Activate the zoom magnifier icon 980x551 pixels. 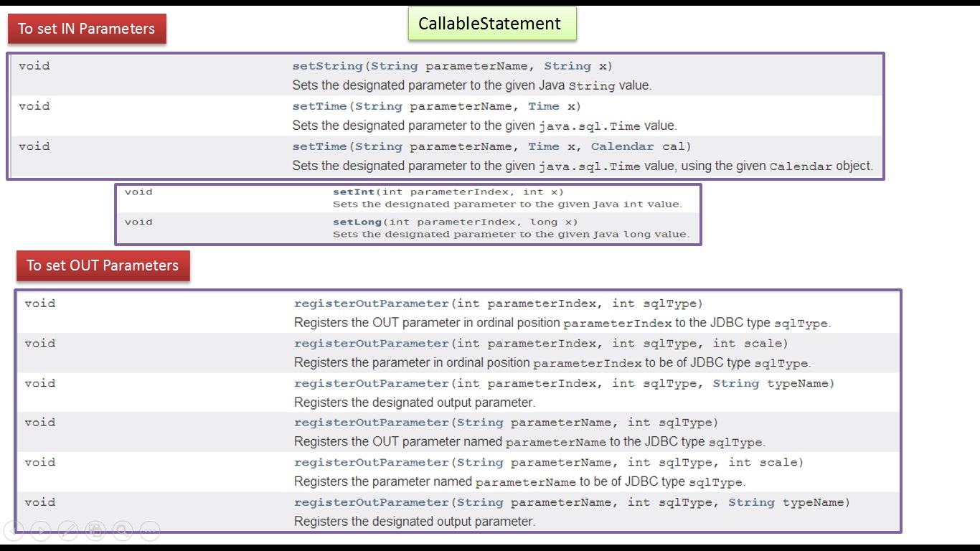coord(123,531)
